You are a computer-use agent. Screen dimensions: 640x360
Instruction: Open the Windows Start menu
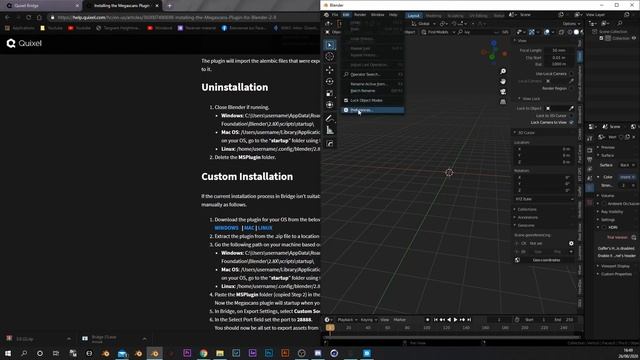coord(8,353)
